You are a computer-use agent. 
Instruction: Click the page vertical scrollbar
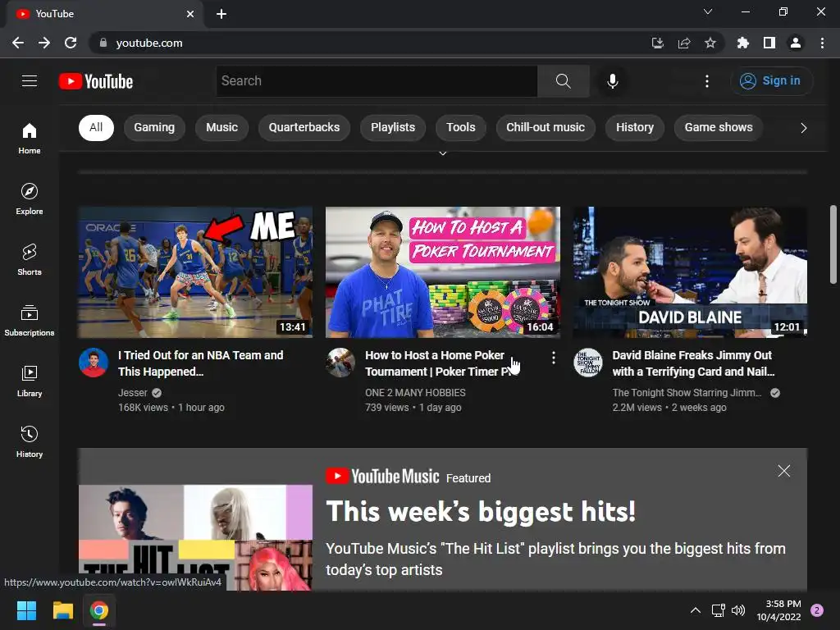coord(833,244)
